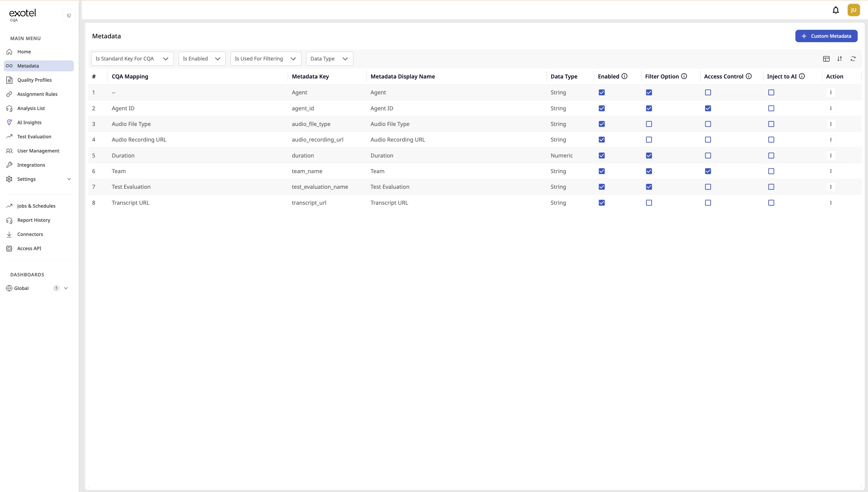The height and width of the screenshot is (492, 868).
Task: Open action menu for Transcript URL row
Action: (831, 203)
